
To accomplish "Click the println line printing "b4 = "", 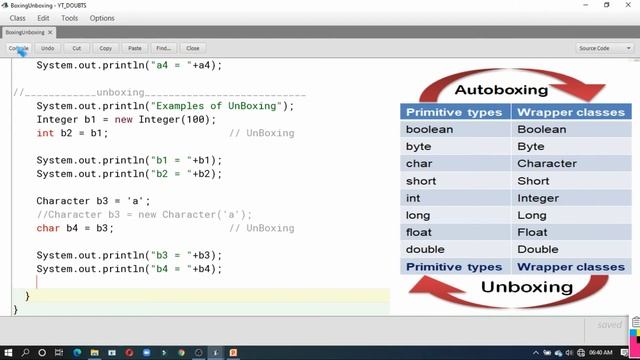I will tap(129, 269).
